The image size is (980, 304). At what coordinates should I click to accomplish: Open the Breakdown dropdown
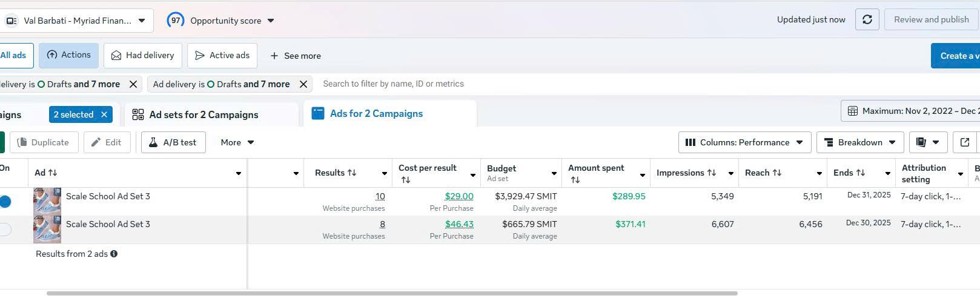click(860, 142)
